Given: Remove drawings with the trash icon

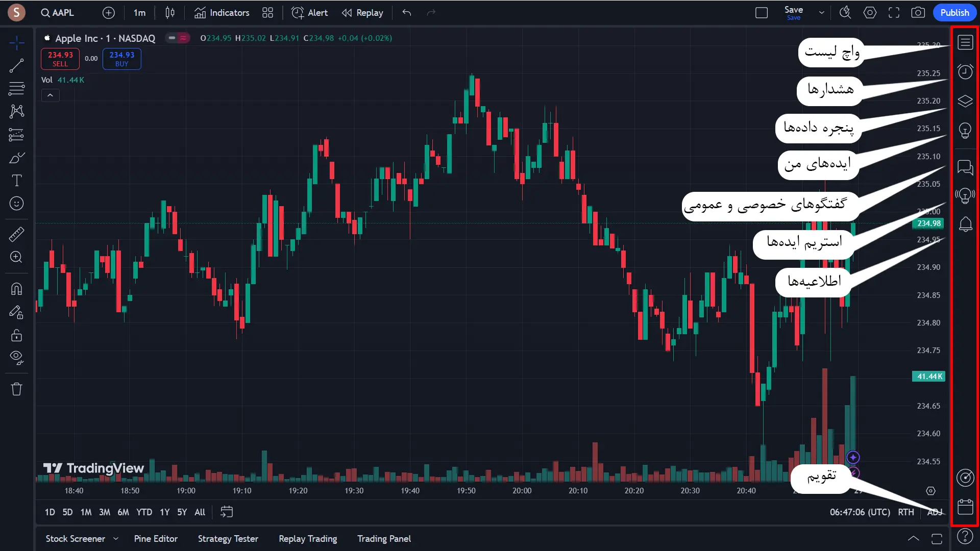Looking at the screenshot, I should click(17, 389).
